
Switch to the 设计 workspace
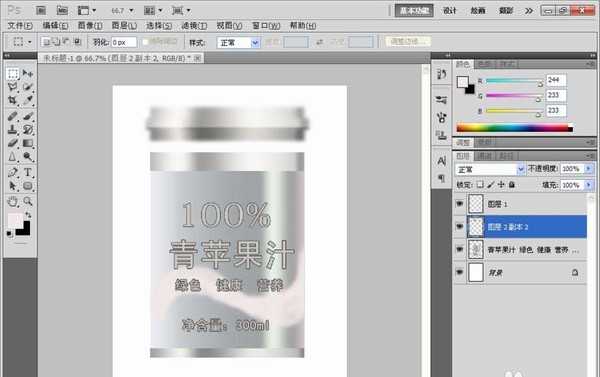(x=450, y=11)
